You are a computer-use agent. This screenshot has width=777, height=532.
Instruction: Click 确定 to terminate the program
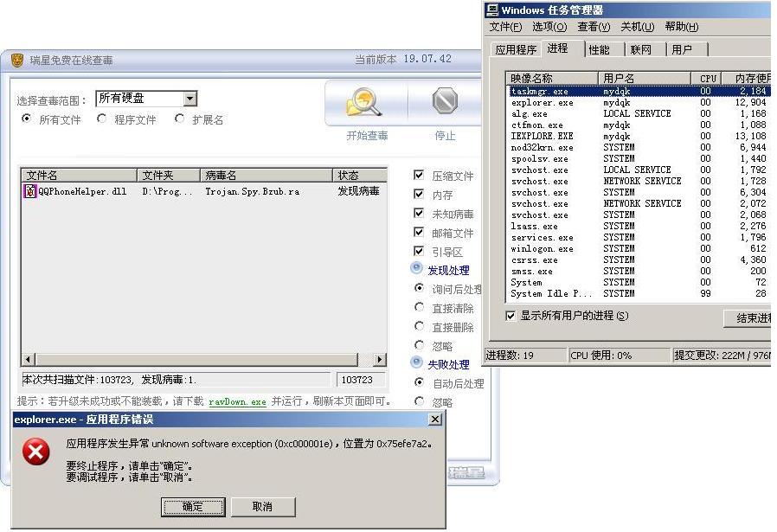(x=193, y=507)
